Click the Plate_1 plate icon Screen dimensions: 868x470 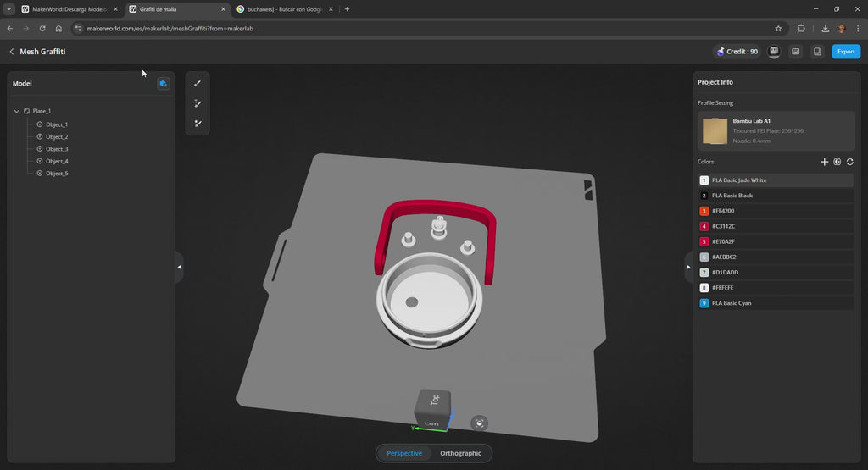click(26, 111)
